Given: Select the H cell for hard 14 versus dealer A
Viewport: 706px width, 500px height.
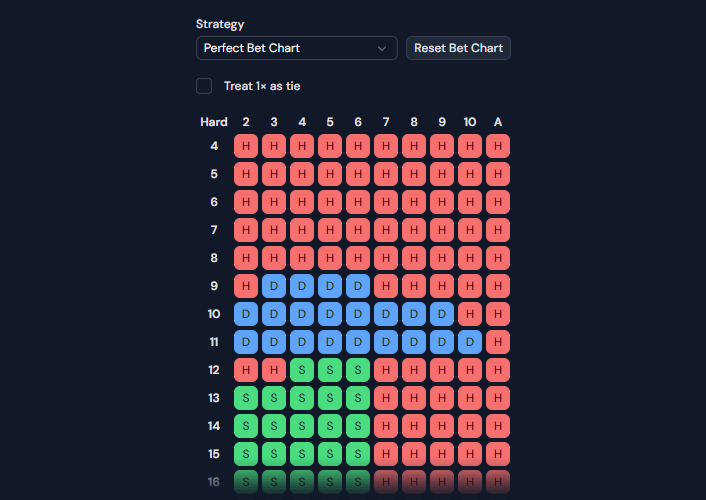Looking at the screenshot, I should pos(498,426).
